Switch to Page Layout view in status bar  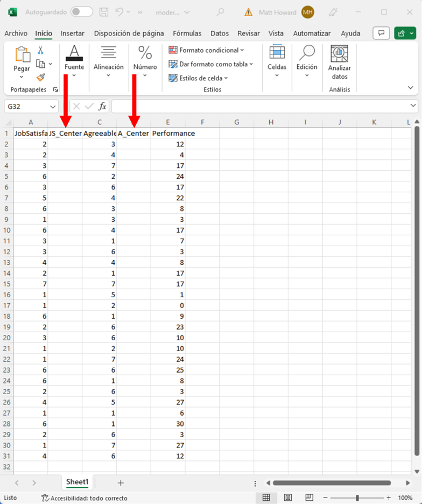tap(288, 498)
